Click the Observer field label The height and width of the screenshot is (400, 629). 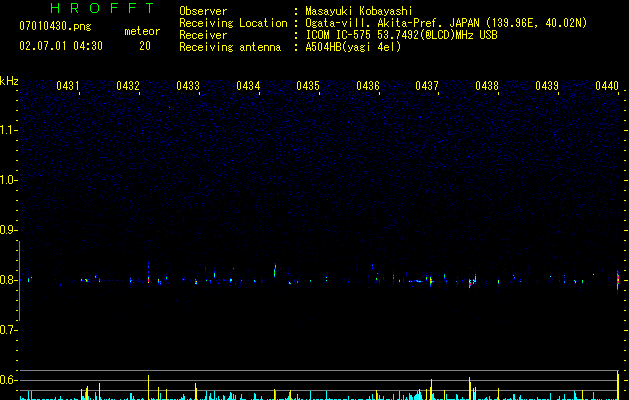pos(203,11)
